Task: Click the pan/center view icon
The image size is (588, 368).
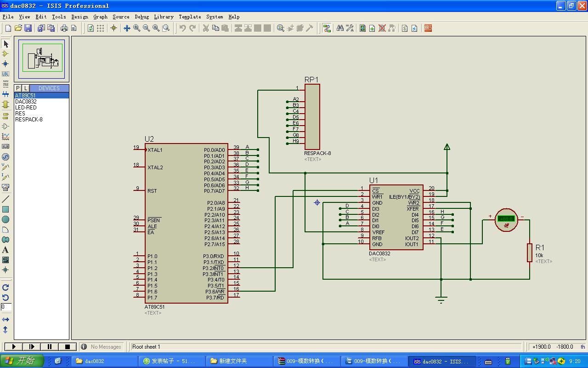Action: [x=127, y=28]
